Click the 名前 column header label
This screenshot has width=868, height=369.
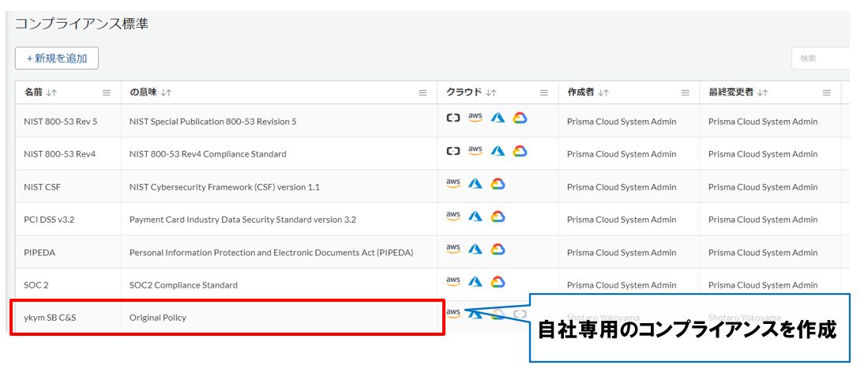tap(33, 93)
